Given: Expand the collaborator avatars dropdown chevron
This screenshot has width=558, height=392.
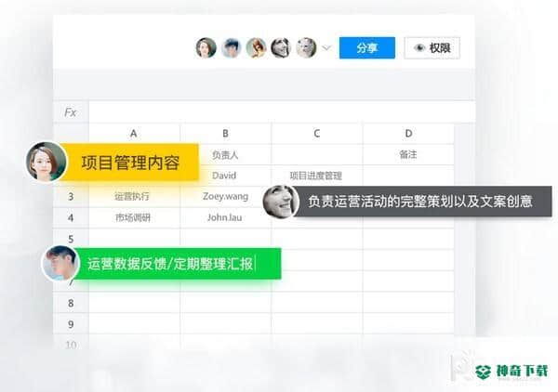Looking at the screenshot, I should 326,47.
